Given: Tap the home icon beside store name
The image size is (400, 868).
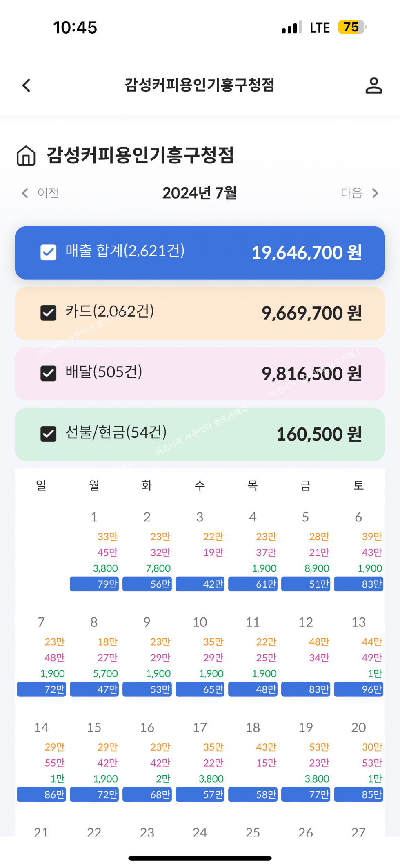Looking at the screenshot, I should tap(26, 156).
